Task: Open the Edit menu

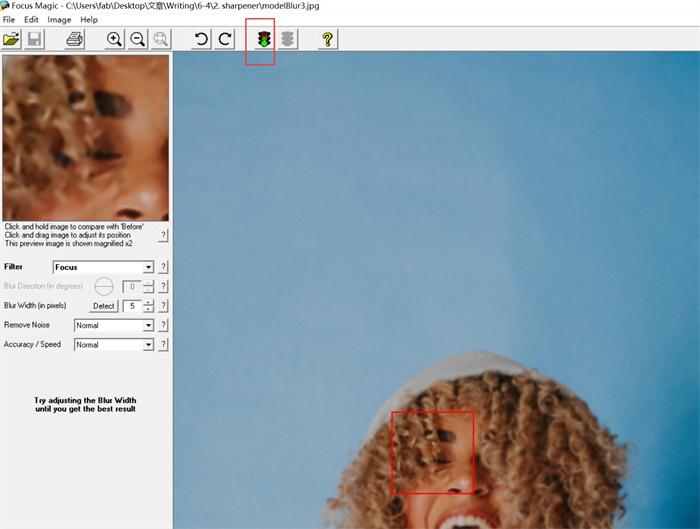Action: (31, 20)
